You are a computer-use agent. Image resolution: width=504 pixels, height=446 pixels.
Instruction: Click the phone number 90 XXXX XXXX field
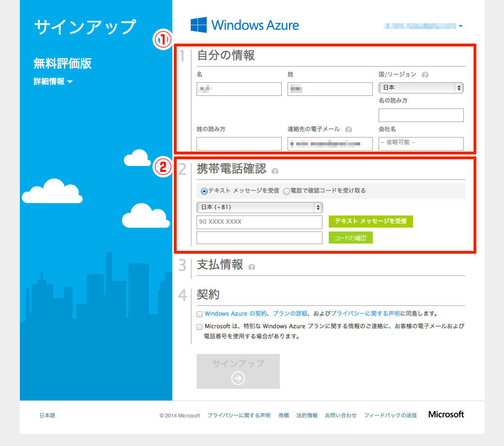(260, 222)
